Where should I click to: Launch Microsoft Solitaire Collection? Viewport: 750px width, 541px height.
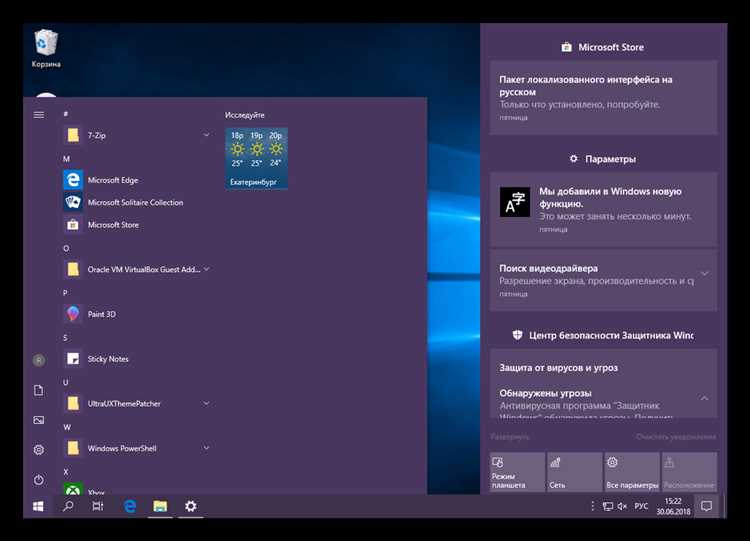click(x=135, y=202)
